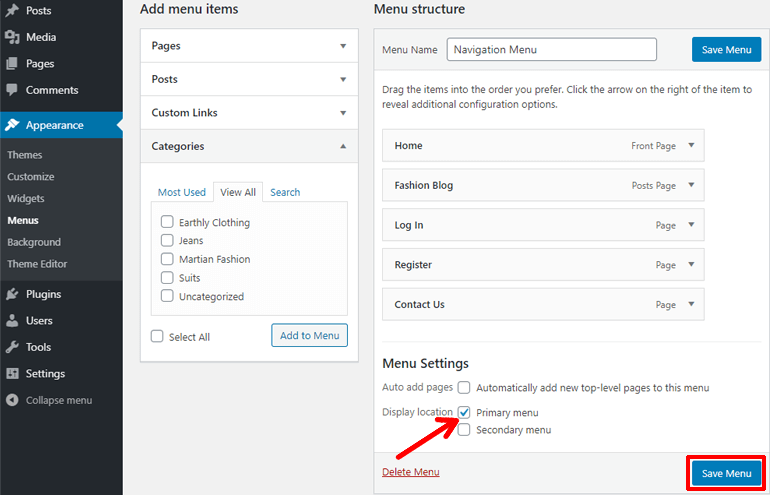The width and height of the screenshot is (770, 495).
Task: Click the Plugins plug icon
Action: pos(12,294)
